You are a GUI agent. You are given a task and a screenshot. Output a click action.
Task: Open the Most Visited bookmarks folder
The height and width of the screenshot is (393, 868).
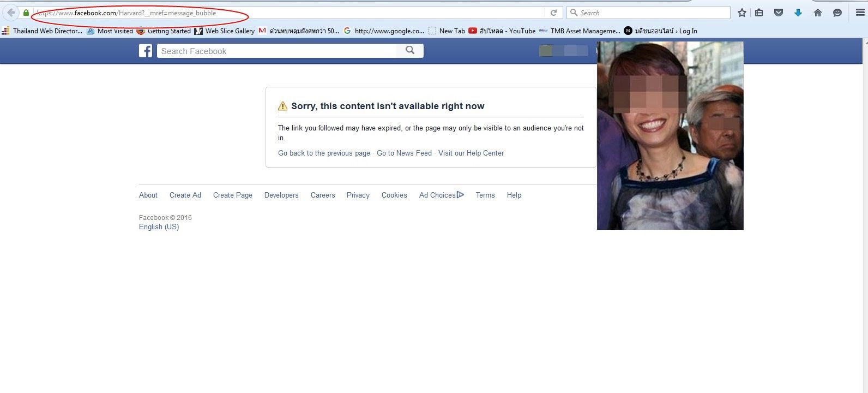coord(110,31)
